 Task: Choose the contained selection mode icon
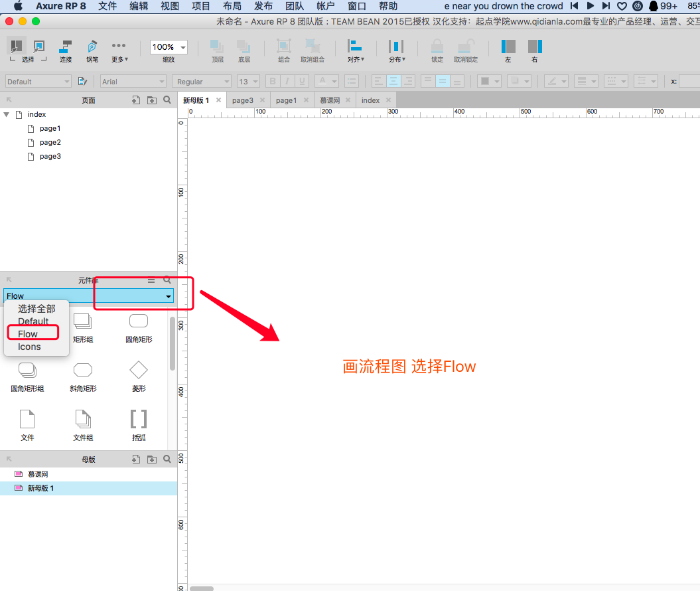click(39, 46)
